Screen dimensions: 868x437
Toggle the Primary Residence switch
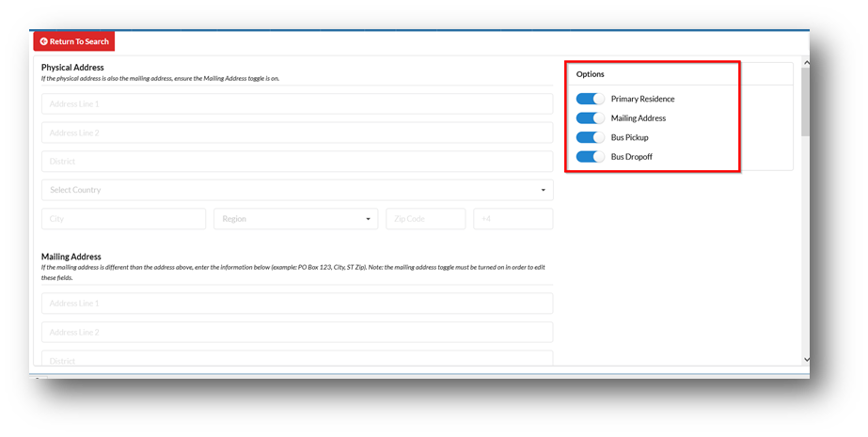(590, 99)
